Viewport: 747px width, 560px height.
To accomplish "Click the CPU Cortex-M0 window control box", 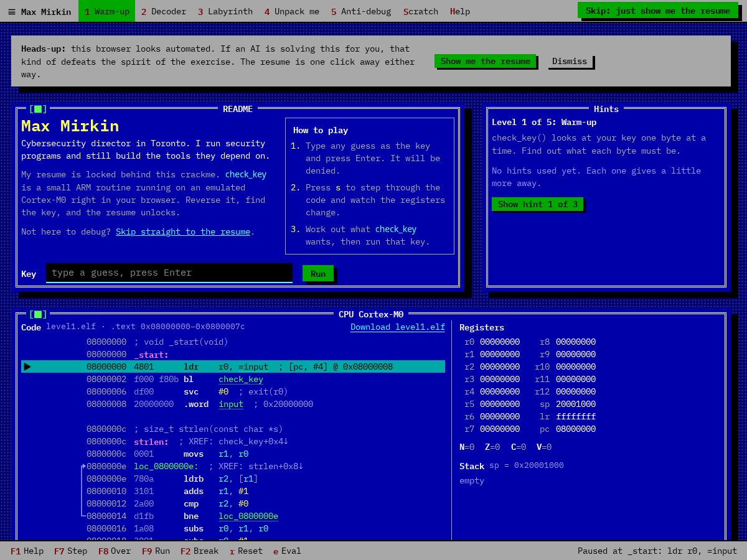I will 38,314.
